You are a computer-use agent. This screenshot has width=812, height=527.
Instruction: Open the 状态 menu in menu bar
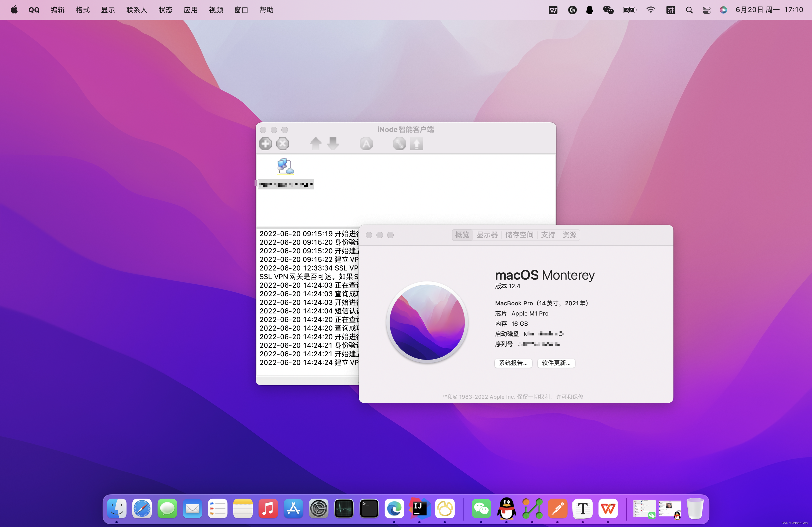165,10
